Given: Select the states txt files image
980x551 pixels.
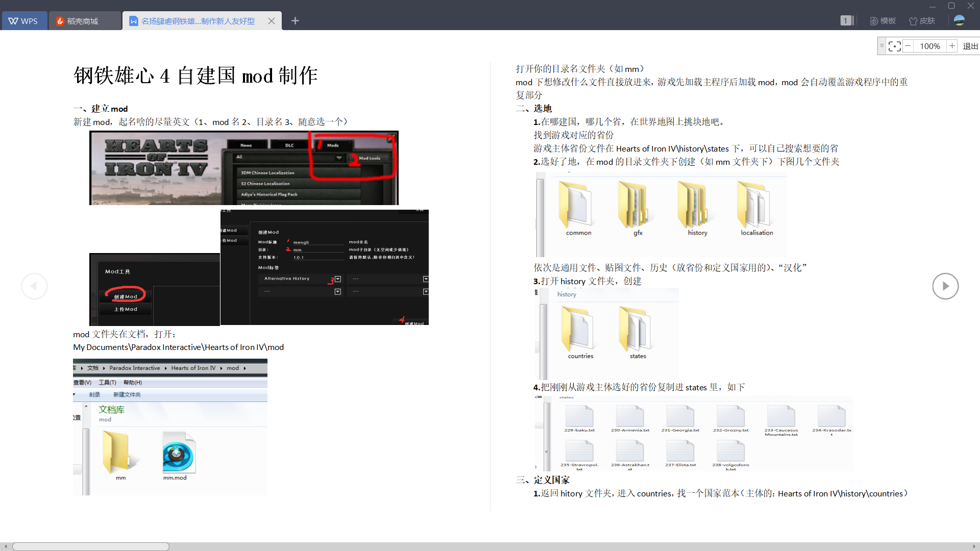Looking at the screenshot, I should pos(694,434).
